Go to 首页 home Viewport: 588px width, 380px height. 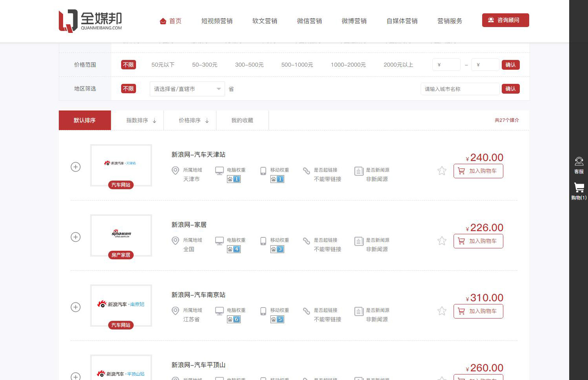[x=171, y=21]
